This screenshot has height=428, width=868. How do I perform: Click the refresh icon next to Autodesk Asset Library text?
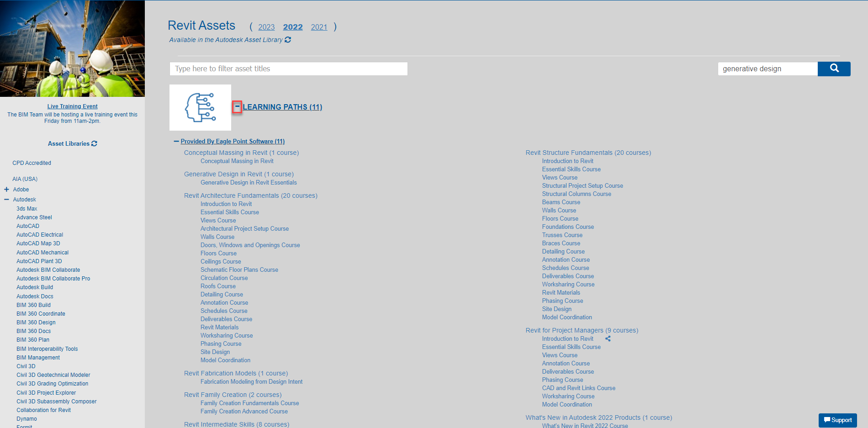[x=288, y=40]
